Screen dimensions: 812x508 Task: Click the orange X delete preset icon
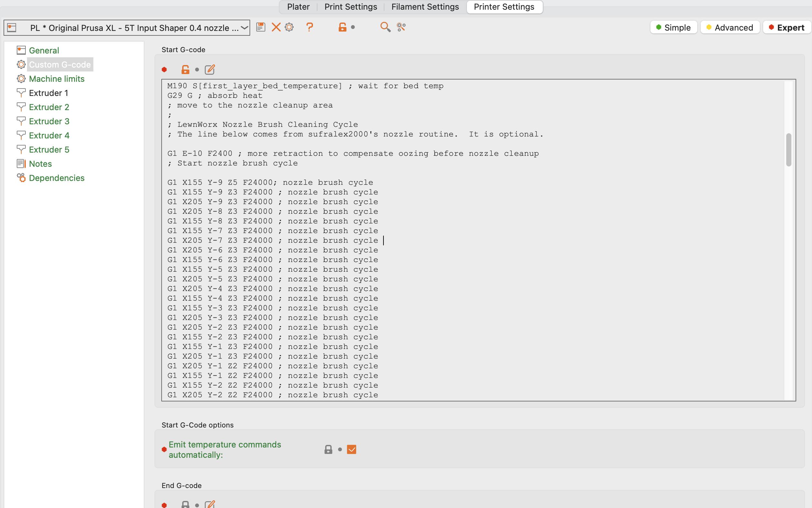276,27
